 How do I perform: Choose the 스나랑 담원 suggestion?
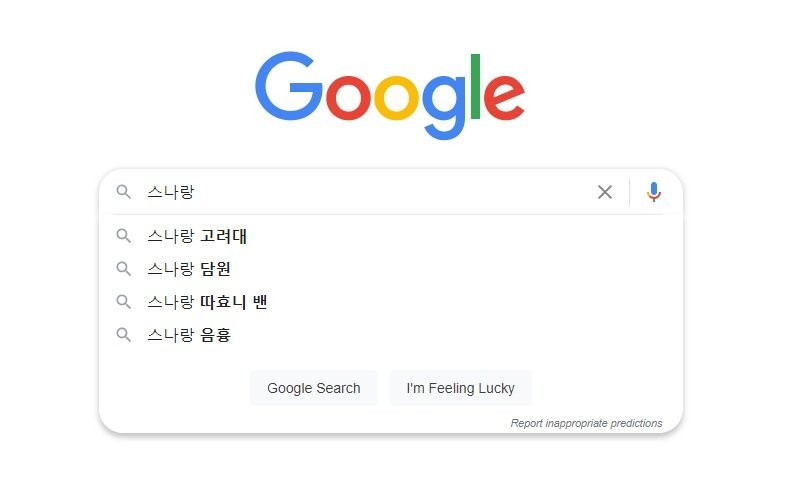click(390, 269)
